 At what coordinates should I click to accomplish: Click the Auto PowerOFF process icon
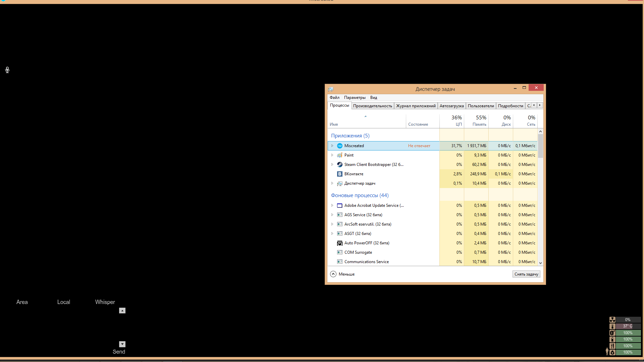[x=339, y=243]
